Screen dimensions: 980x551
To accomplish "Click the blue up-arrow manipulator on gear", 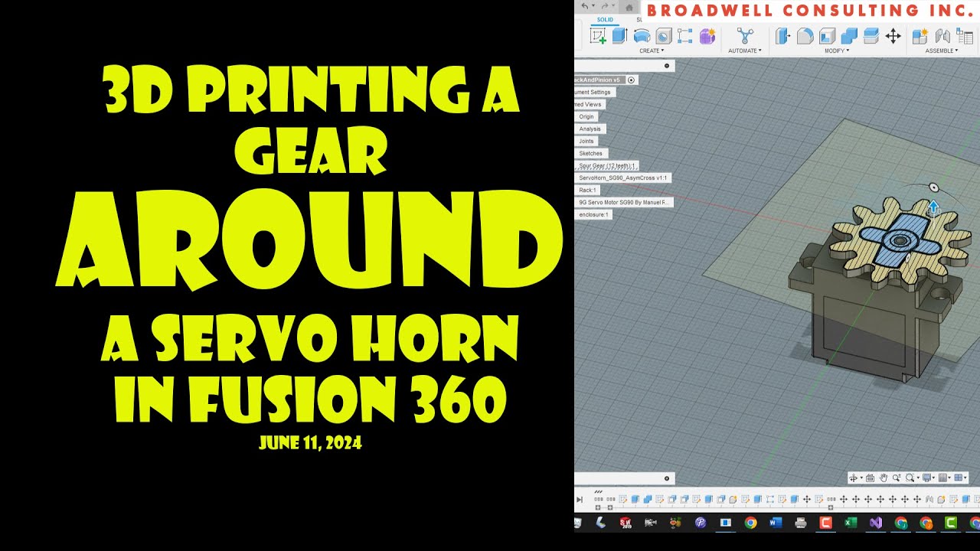I will (933, 207).
